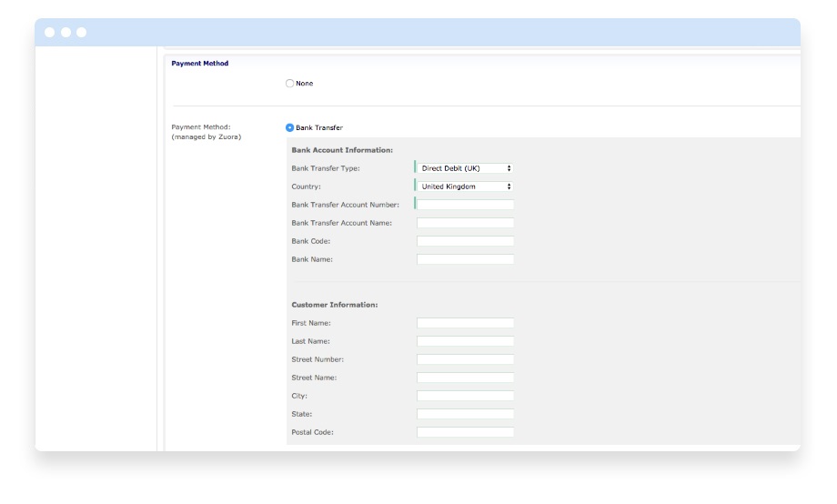Click the third window control dot
Viewport: 837px width, 504px height.
tap(81, 33)
